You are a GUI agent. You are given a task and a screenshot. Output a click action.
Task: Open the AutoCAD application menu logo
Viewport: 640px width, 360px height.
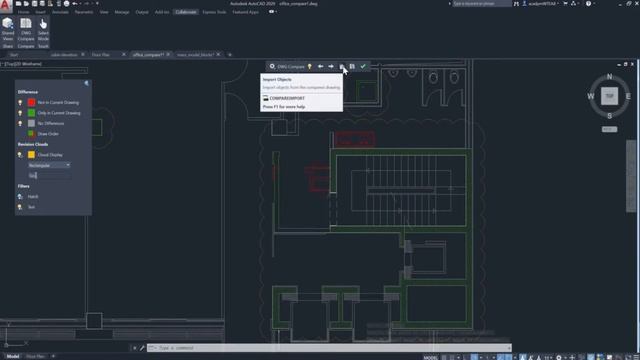click(6, 7)
